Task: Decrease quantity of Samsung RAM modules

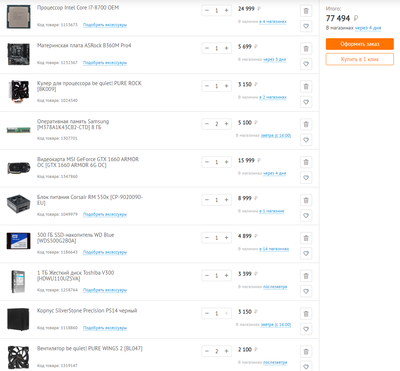Action: tap(207, 124)
